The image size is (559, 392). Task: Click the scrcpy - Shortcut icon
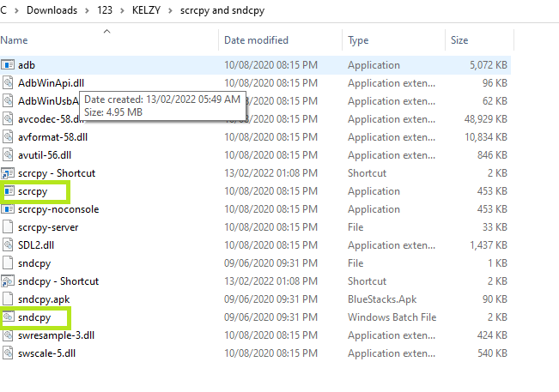click(x=8, y=173)
